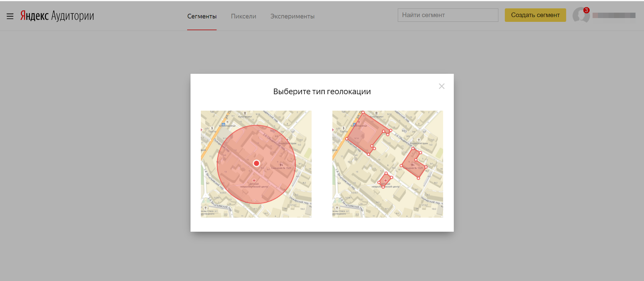Open the Пиксели tab

coord(244,17)
